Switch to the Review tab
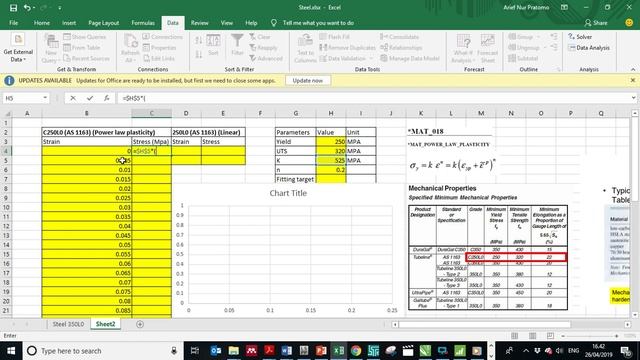 point(200,23)
